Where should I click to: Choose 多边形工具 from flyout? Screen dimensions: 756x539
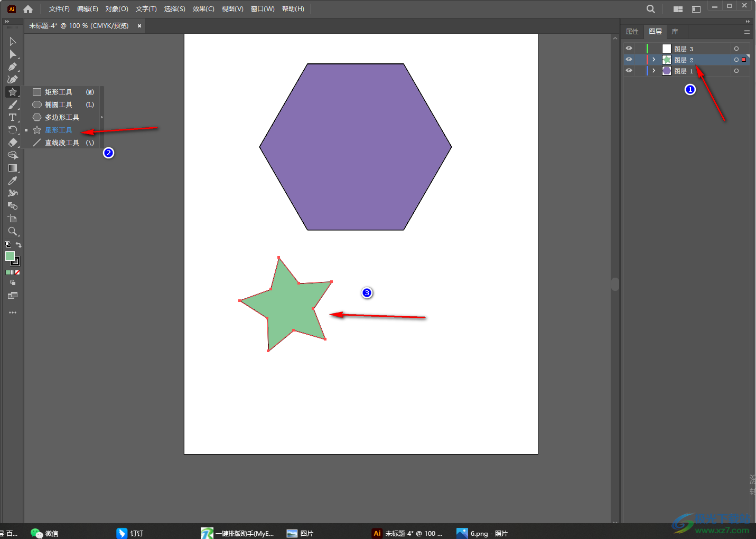point(61,117)
